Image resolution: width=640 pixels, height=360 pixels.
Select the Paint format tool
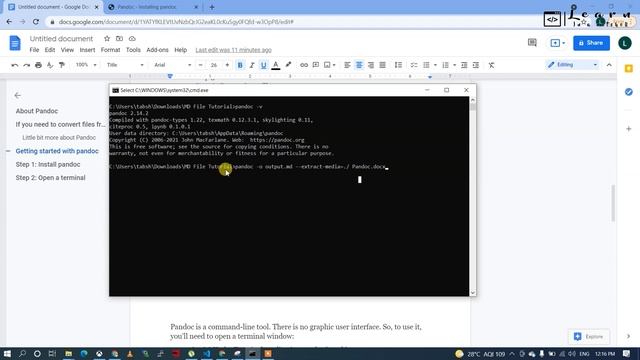[62, 65]
